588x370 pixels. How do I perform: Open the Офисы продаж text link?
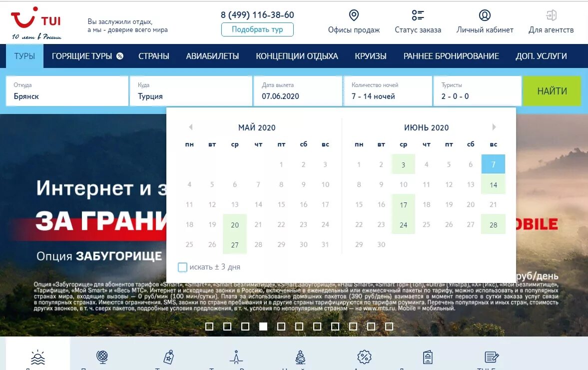(354, 30)
